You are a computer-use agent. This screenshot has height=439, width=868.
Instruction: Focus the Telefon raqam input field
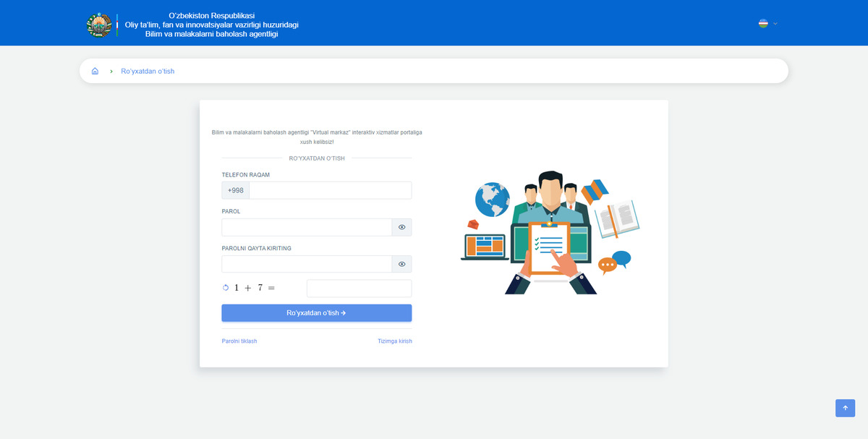tap(330, 190)
